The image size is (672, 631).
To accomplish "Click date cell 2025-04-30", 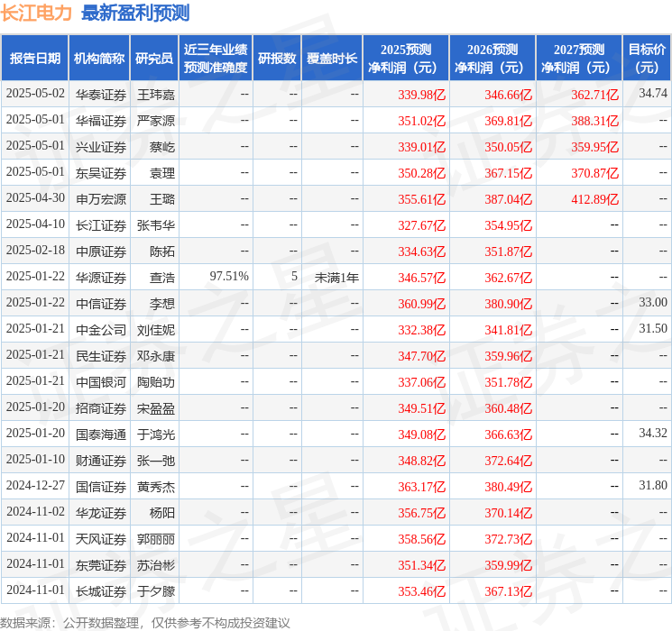I will click(35, 198).
